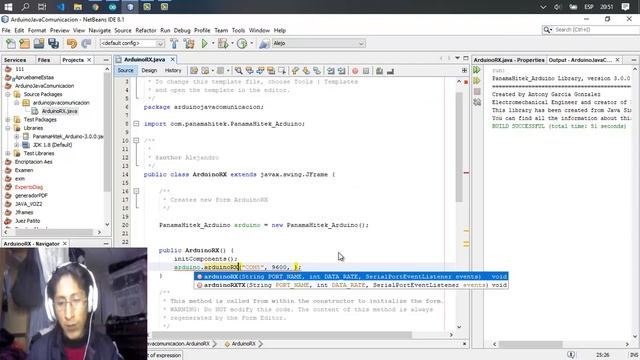This screenshot has height=360, width=640.
Task: Open the Refactor menu
Action: coord(146,30)
